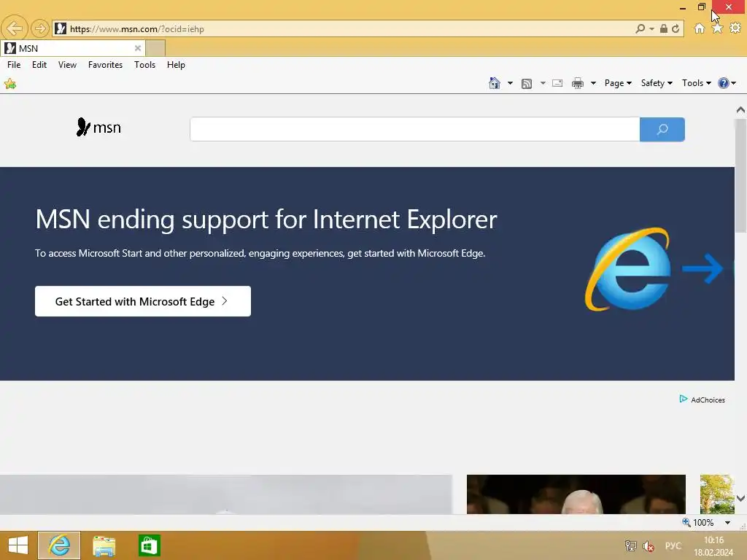Open the address bar autocomplete dropdown arrow

tap(651, 29)
